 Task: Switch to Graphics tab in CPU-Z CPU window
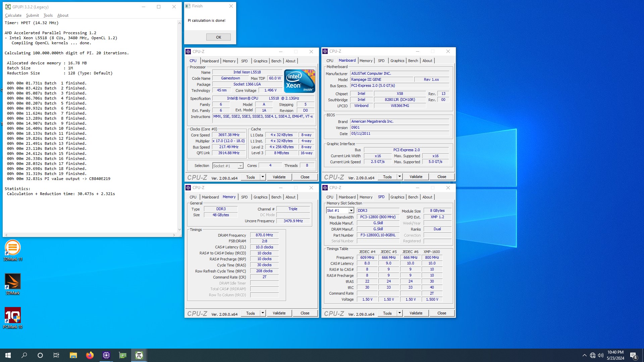pos(260,61)
